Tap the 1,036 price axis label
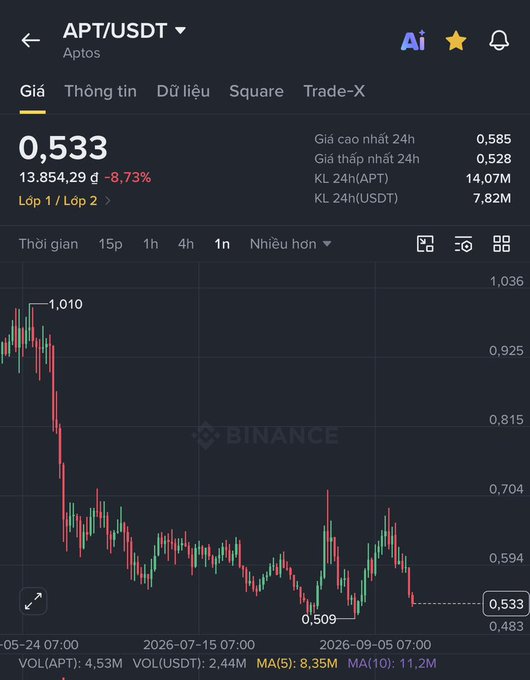The height and width of the screenshot is (680, 530). [x=506, y=281]
